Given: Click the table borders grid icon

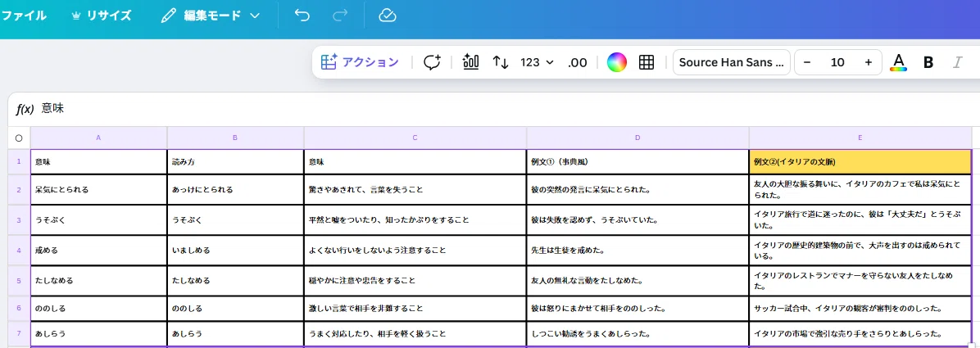Looking at the screenshot, I should (647, 62).
